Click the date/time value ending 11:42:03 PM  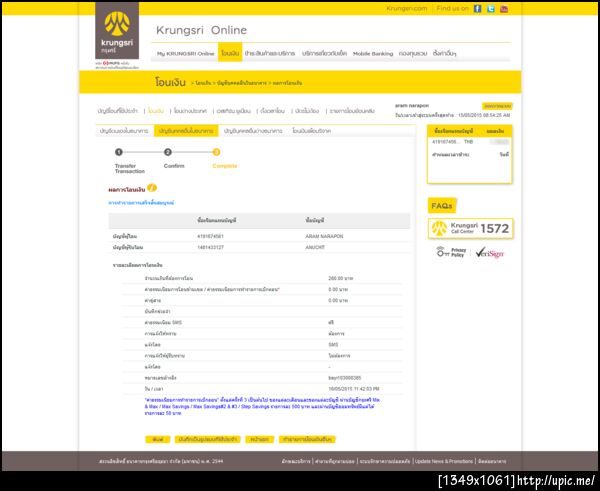(354, 389)
